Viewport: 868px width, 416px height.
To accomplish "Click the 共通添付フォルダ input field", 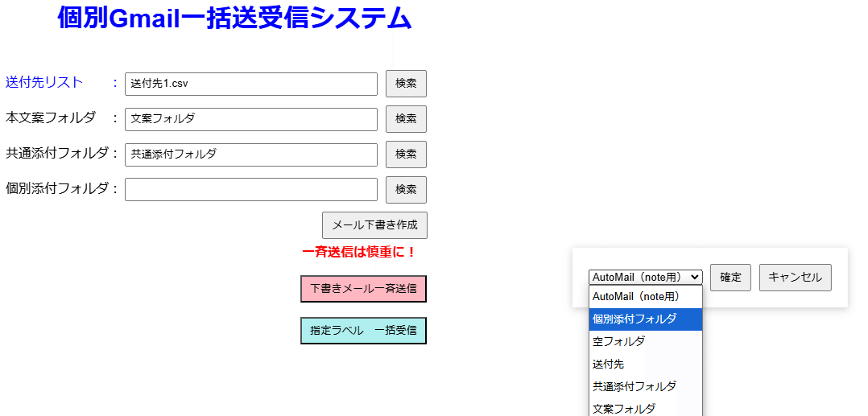I will 251,154.
